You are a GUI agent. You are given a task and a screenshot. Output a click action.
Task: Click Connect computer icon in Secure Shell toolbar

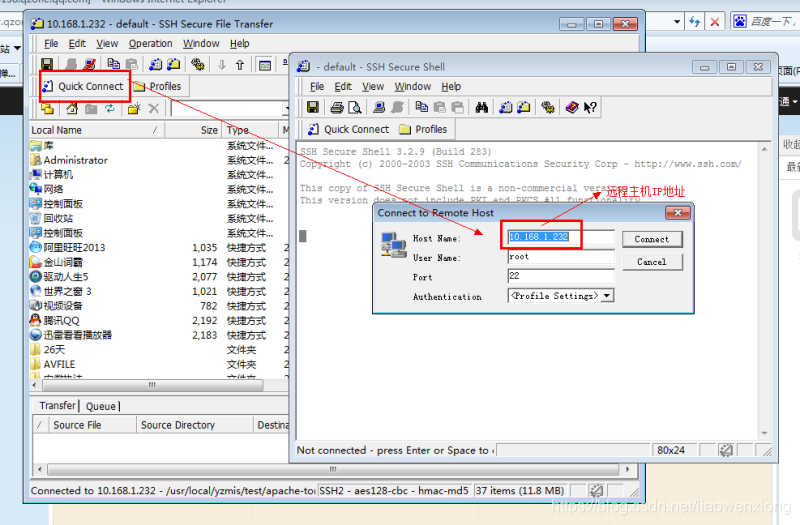click(x=379, y=107)
